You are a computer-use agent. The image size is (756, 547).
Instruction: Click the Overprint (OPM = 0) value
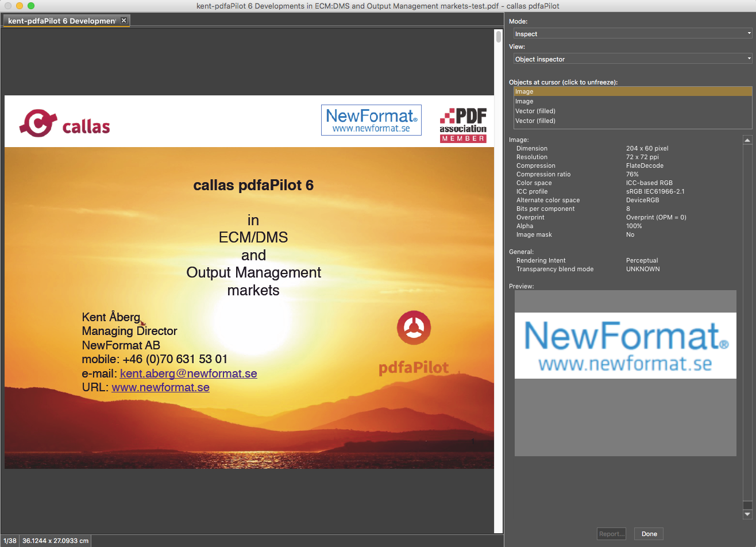pos(656,217)
